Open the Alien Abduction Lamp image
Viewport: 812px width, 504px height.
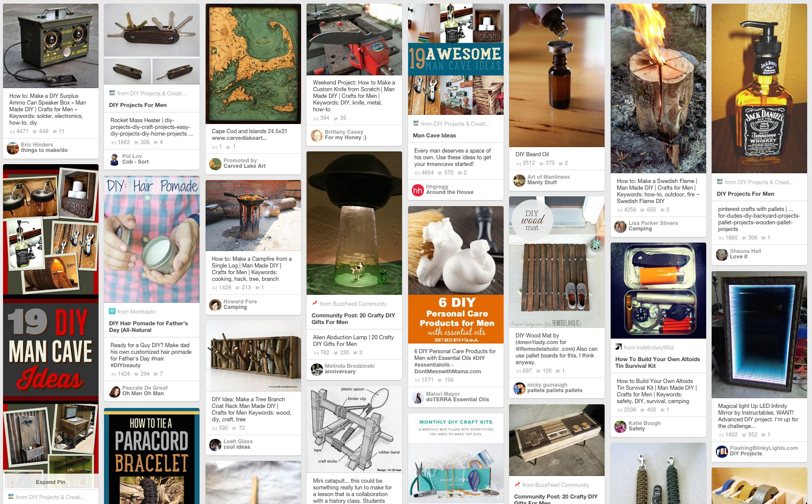354,224
